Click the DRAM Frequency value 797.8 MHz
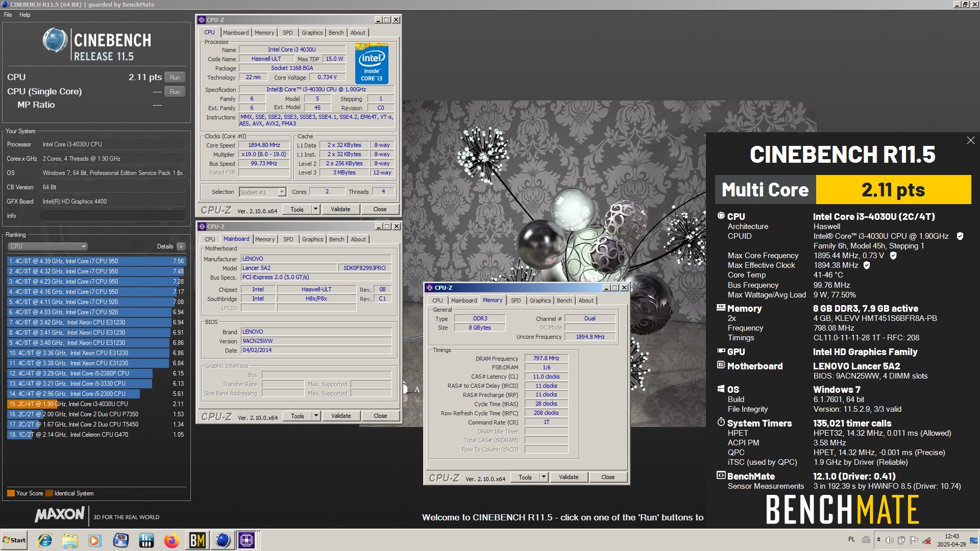The height and width of the screenshot is (551, 980). (546, 358)
